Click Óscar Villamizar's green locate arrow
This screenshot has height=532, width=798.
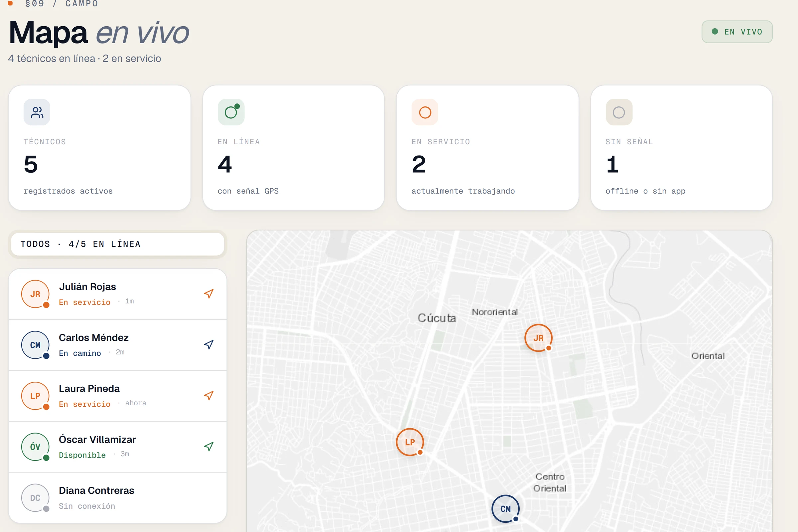[209, 447]
